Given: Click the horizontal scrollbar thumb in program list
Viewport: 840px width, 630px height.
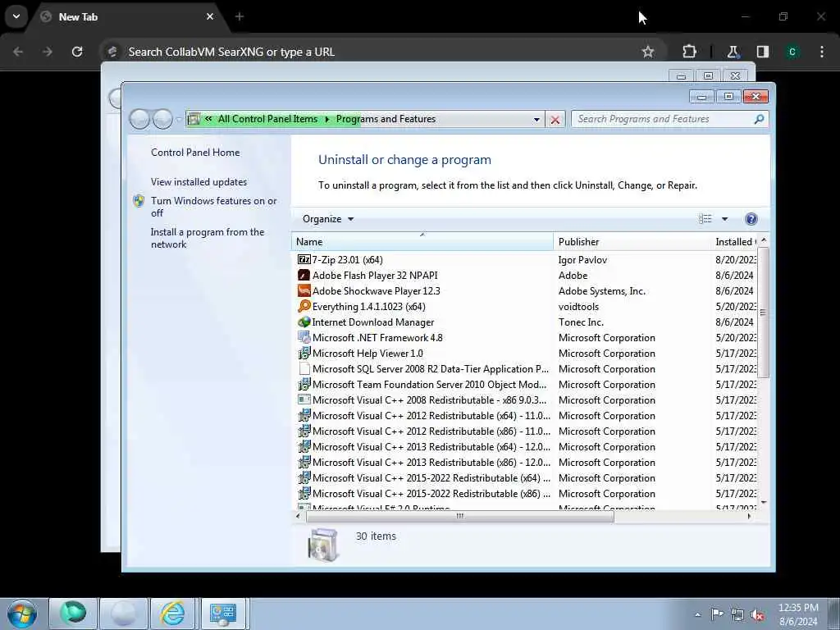Looking at the screenshot, I should pyautogui.click(x=459, y=517).
